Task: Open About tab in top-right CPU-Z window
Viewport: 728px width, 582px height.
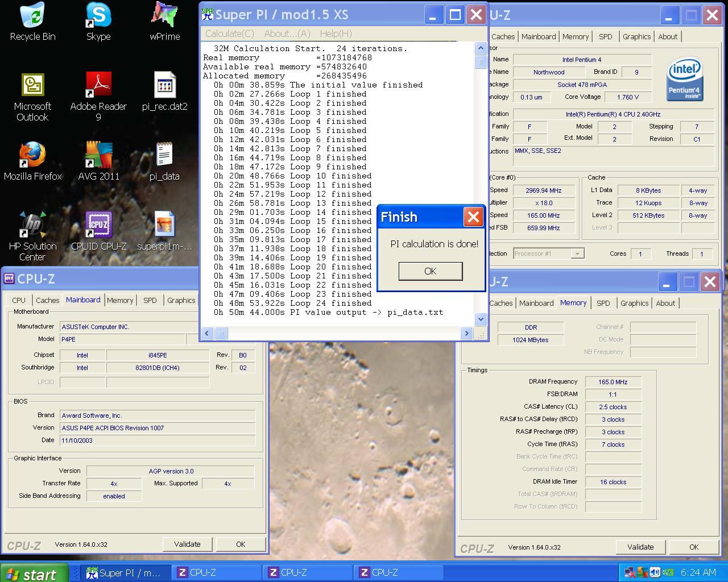Action: pyautogui.click(x=668, y=36)
